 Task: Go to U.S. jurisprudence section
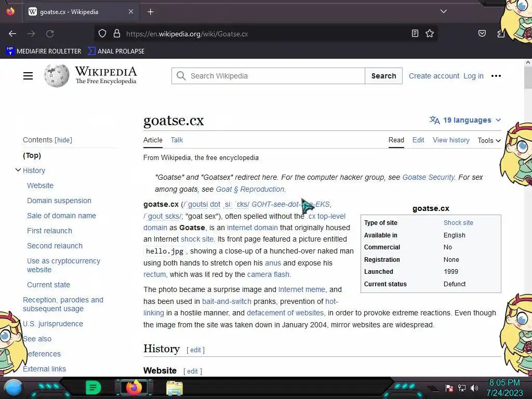[x=53, y=324]
